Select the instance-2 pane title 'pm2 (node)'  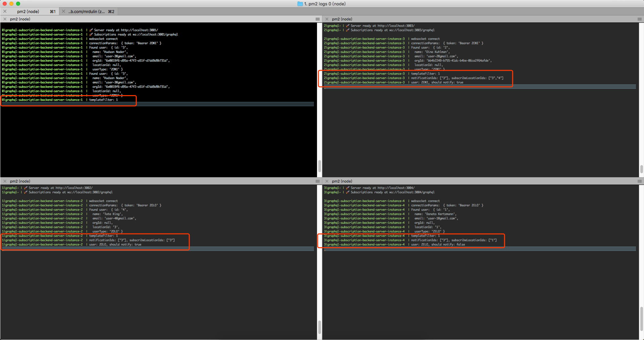[20, 181]
